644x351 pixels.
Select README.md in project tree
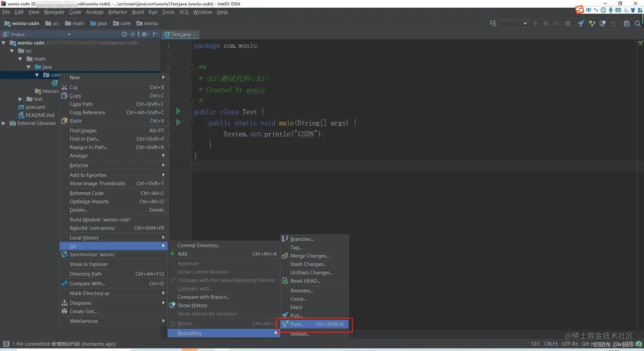pyautogui.click(x=40, y=115)
